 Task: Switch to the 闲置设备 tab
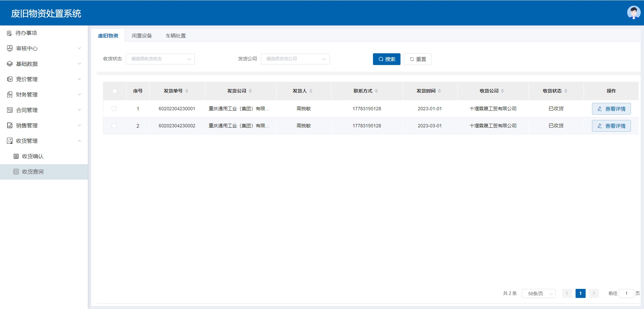142,36
